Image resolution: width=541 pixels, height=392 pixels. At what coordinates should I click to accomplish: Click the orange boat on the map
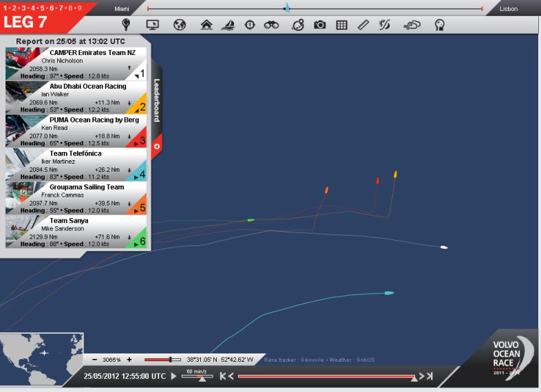(326, 190)
